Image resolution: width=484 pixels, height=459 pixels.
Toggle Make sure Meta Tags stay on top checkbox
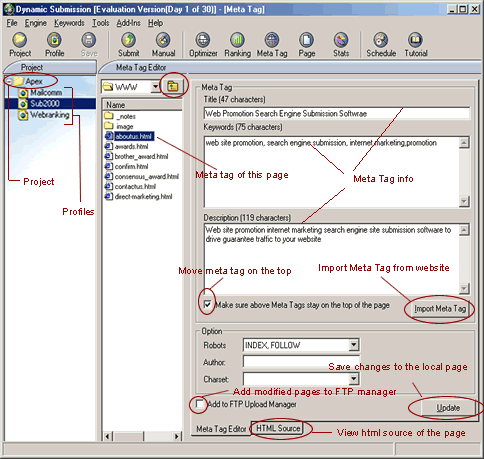pyautogui.click(x=207, y=305)
